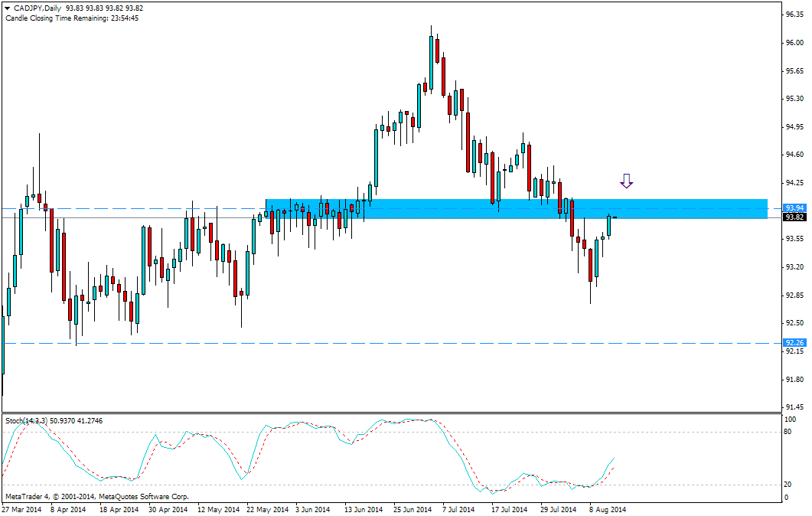
Task: Click the 93.94 blue price tag
Action: pyautogui.click(x=794, y=208)
